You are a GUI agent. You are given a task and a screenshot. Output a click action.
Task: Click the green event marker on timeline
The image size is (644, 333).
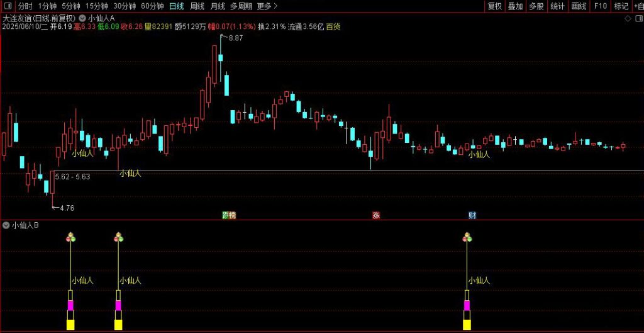(229, 215)
